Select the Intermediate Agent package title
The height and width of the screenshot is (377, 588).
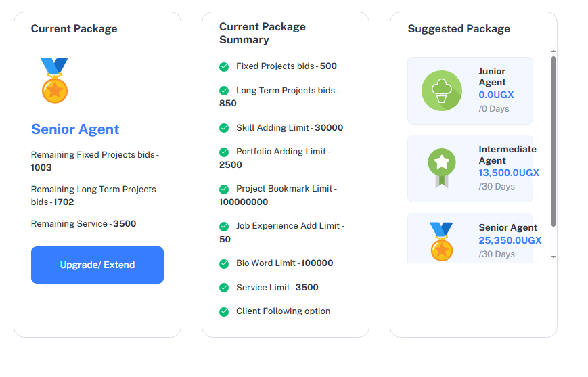point(507,154)
